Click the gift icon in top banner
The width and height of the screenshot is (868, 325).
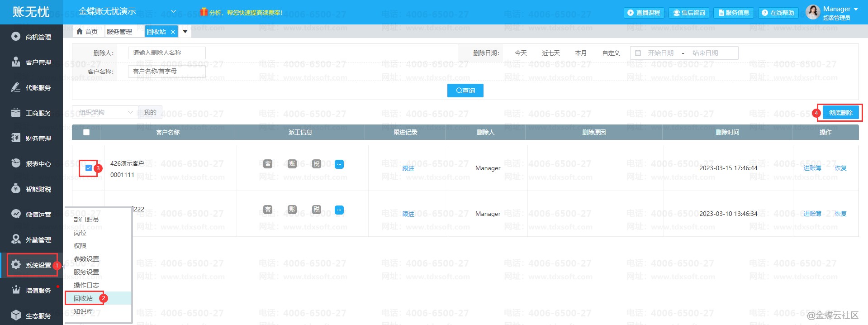click(x=204, y=12)
